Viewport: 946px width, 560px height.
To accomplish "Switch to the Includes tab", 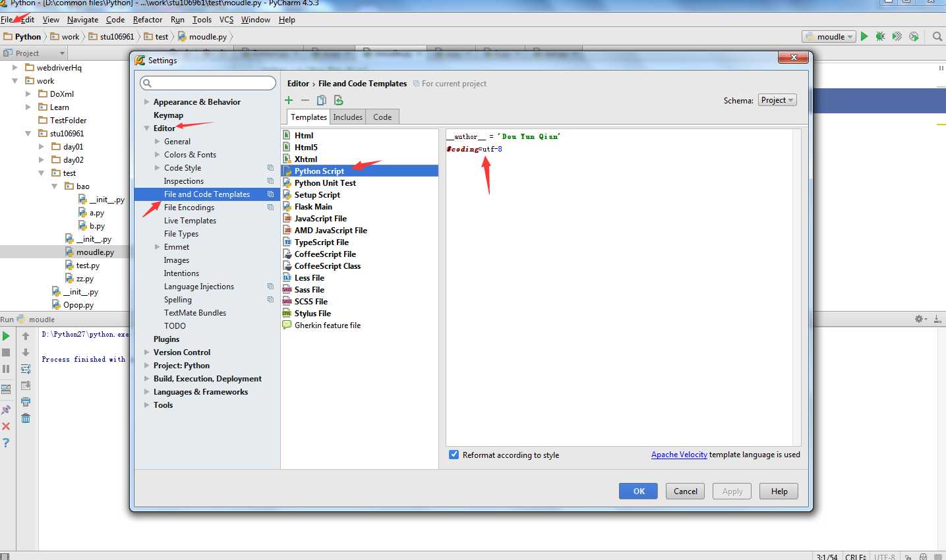I will click(348, 117).
